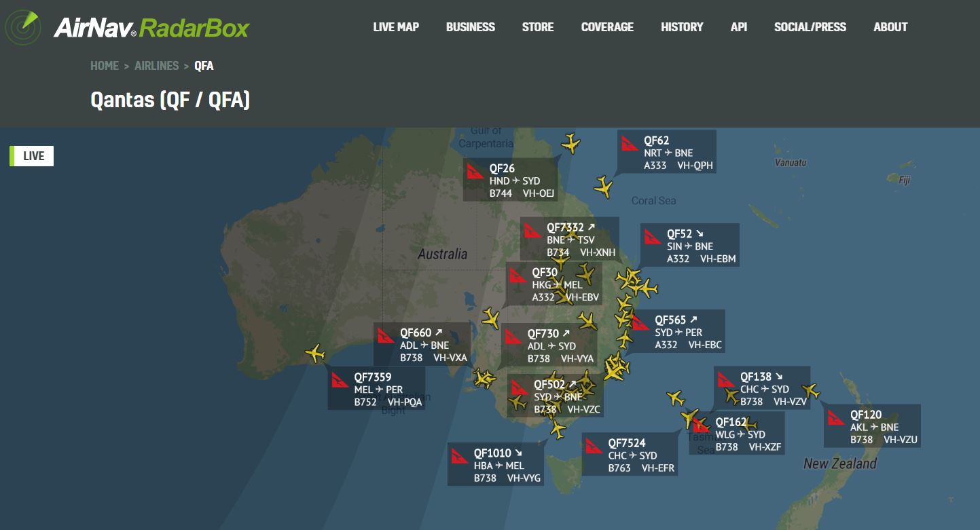Click the Qantas logo in the QF30 label
The width and height of the screenshot is (980, 530).
tap(518, 274)
